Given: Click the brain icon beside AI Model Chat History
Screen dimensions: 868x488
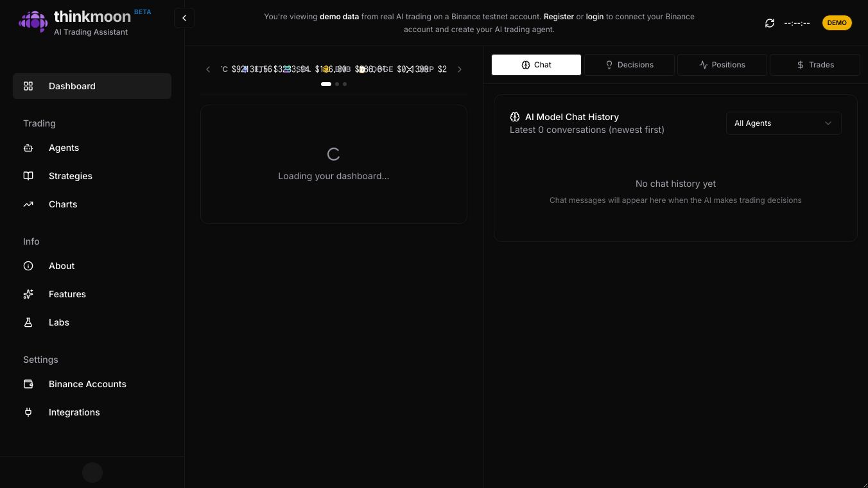Looking at the screenshot, I should (515, 117).
